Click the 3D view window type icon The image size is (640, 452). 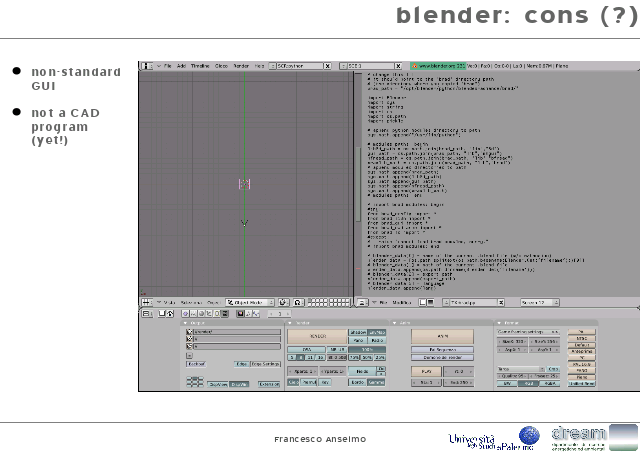[x=146, y=301]
